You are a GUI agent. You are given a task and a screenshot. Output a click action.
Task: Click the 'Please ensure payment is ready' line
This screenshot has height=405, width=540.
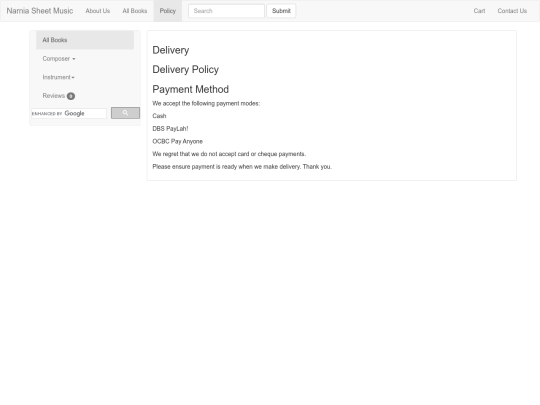click(x=242, y=167)
